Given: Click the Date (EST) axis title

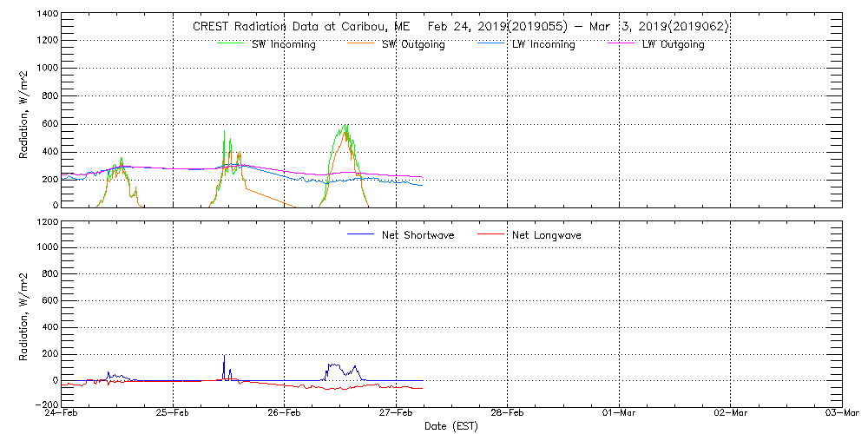Looking at the screenshot, I should click(x=453, y=426).
